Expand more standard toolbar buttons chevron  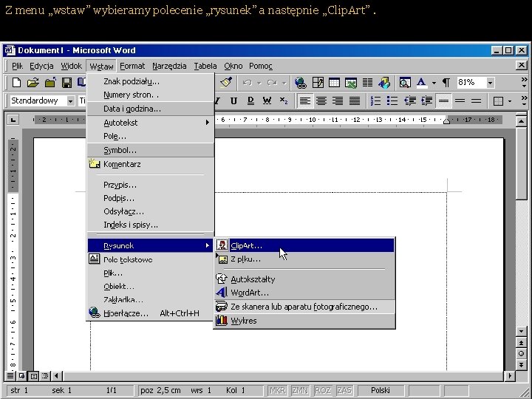click(x=524, y=82)
